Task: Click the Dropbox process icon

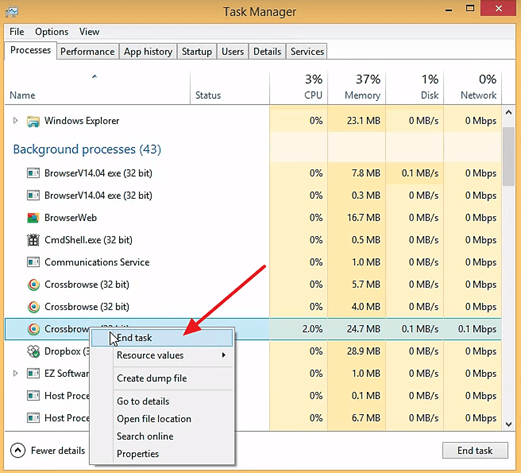Action: (33, 351)
